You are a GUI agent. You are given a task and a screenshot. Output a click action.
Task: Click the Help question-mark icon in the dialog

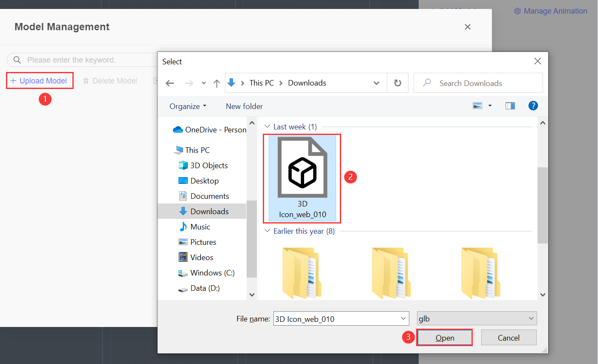[x=533, y=105]
